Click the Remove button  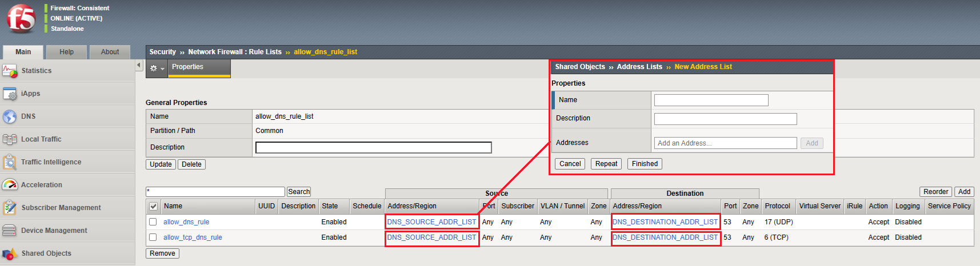tap(163, 253)
